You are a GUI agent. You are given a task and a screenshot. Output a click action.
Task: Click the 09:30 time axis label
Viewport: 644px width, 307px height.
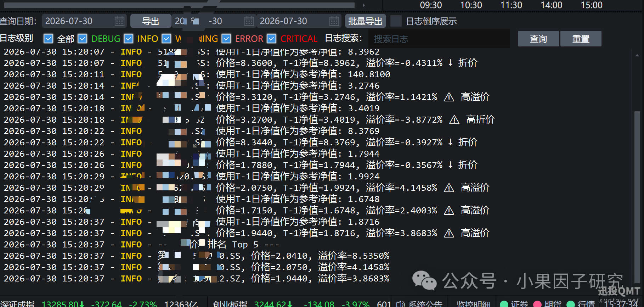point(431,5)
